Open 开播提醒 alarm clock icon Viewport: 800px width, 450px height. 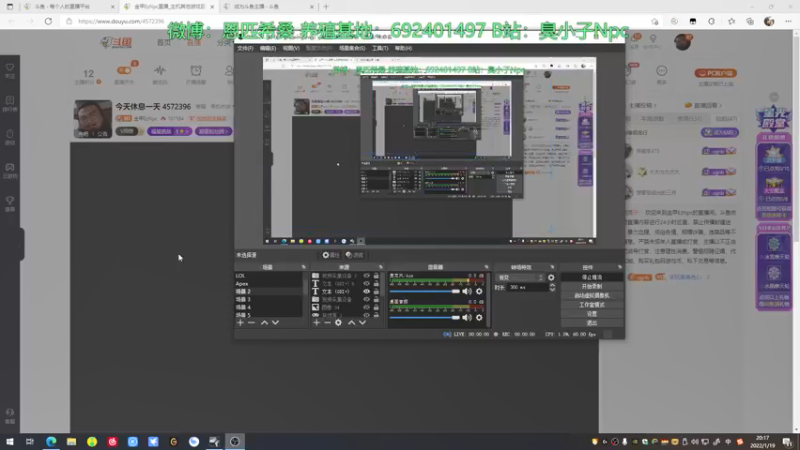point(196,74)
